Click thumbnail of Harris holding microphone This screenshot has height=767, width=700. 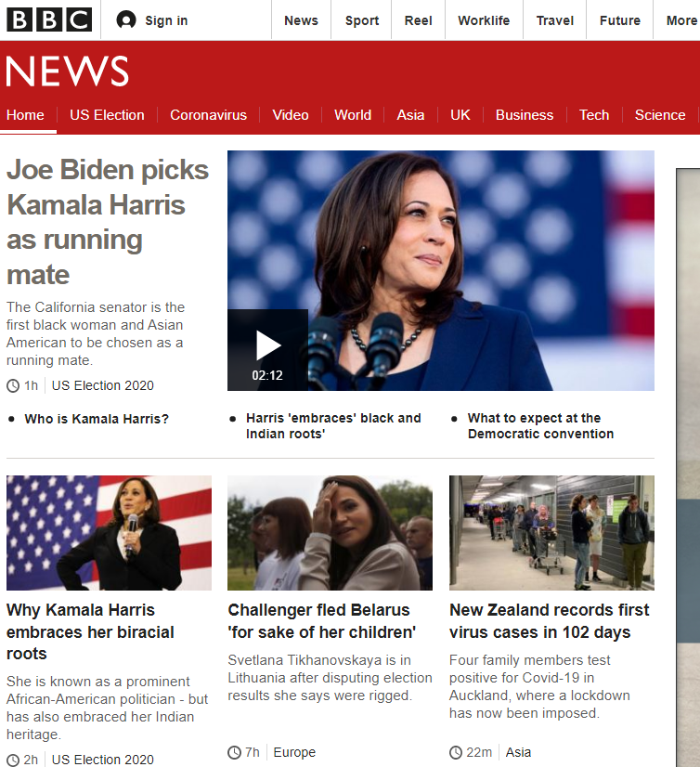pyautogui.click(x=109, y=533)
